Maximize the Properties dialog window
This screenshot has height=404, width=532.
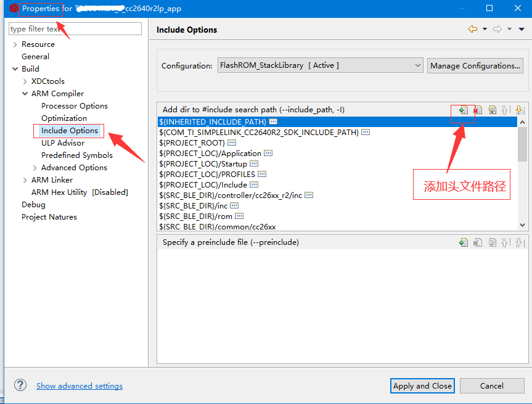[489, 8]
